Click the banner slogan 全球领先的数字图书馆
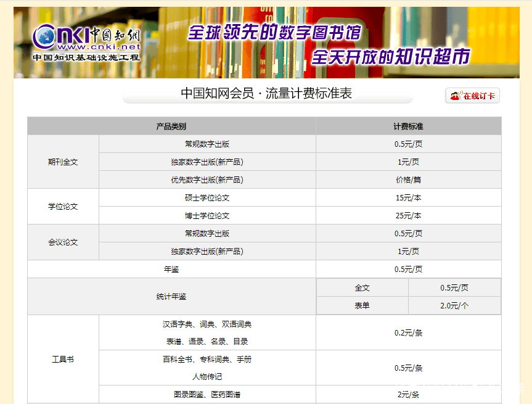Image resolution: width=532 pixels, height=404 pixels. click(274, 33)
